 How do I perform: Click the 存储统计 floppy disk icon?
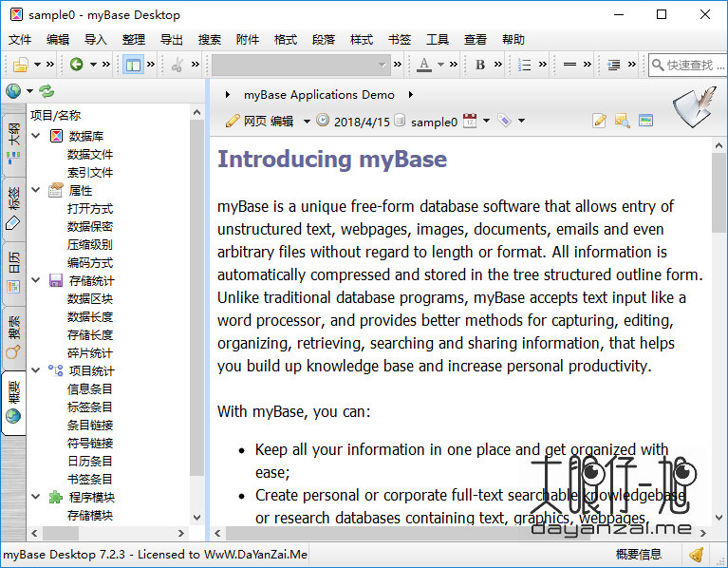click(56, 280)
